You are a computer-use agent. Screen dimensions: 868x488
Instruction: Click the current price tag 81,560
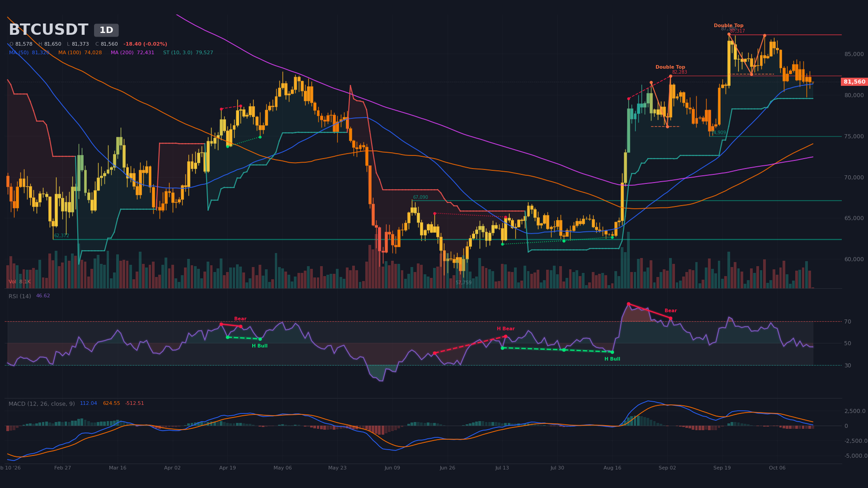click(854, 82)
